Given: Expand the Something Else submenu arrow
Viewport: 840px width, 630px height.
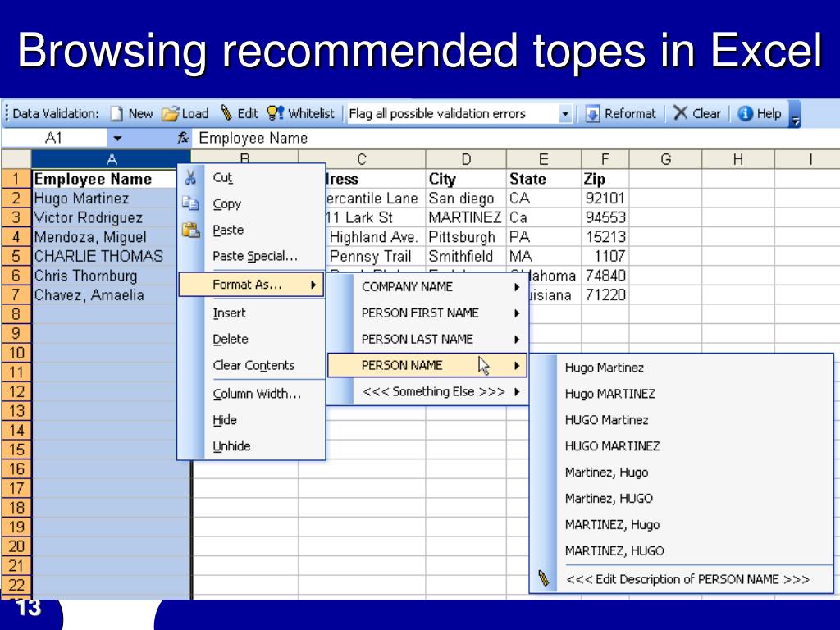Looking at the screenshot, I should pyautogui.click(x=517, y=391).
